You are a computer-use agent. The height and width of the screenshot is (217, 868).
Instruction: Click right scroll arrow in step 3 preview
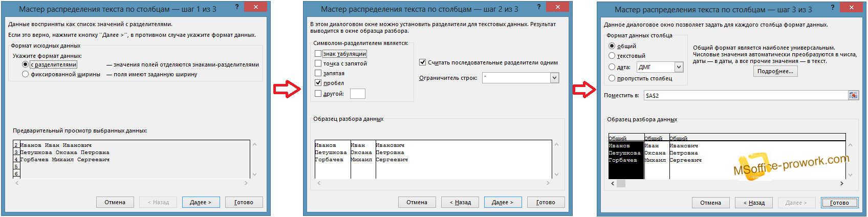click(841, 183)
